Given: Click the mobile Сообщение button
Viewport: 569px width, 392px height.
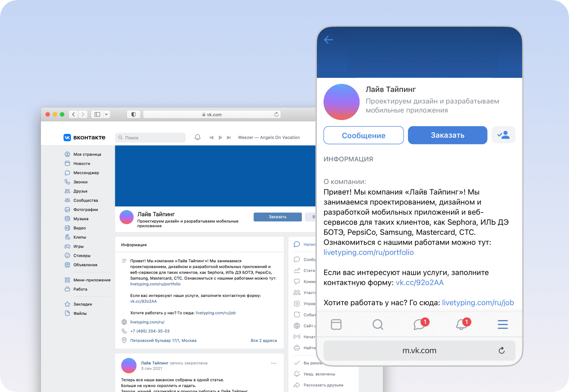Looking at the screenshot, I should [363, 135].
